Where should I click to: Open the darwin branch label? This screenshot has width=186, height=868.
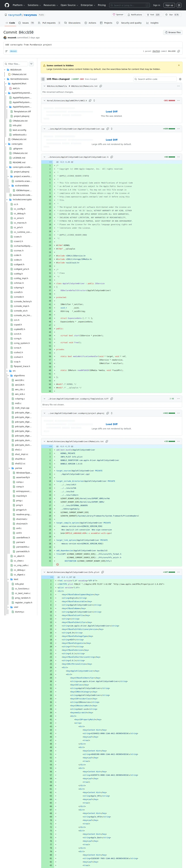pos(13,51)
